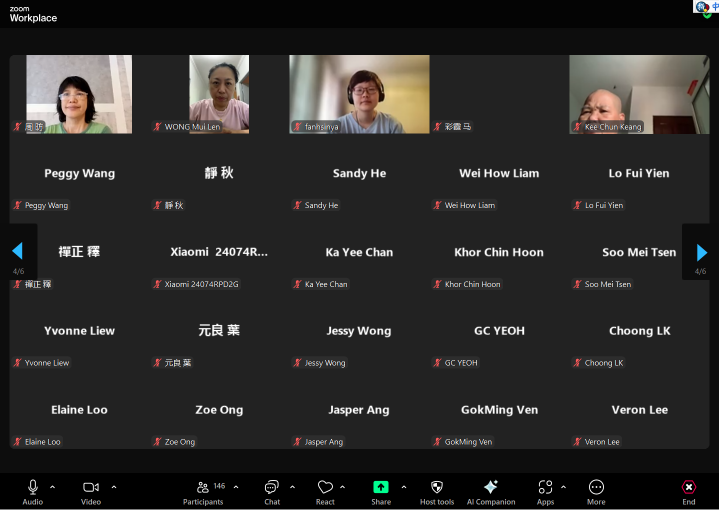Click the green Share screen icon
This screenshot has height=510, width=719.
[x=381, y=487]
